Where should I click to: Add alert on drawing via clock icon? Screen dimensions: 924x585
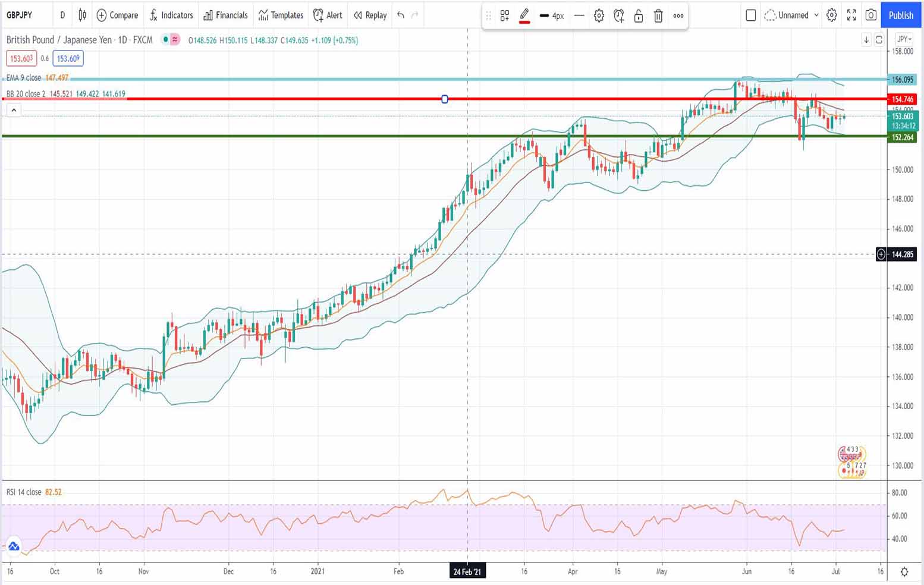(619, 16)
